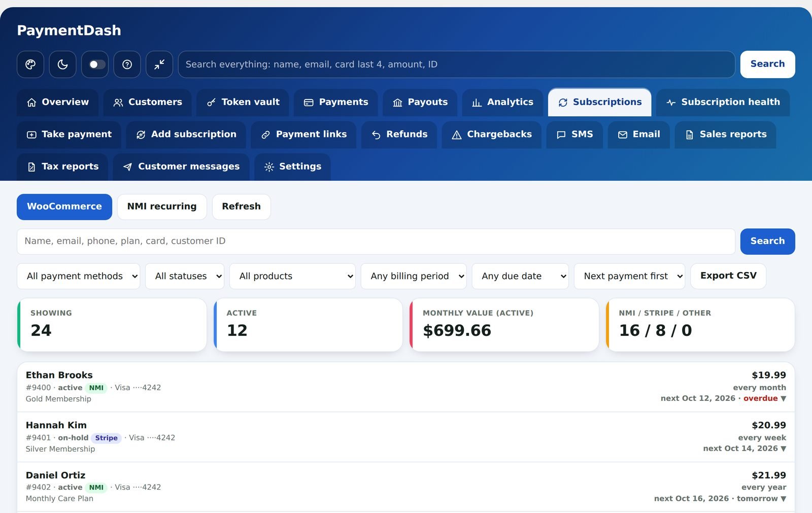This screenshot has width=812, height=513.
Task: Expand Daniel Ortiz subscription row arrow
Action: (783, 499)
